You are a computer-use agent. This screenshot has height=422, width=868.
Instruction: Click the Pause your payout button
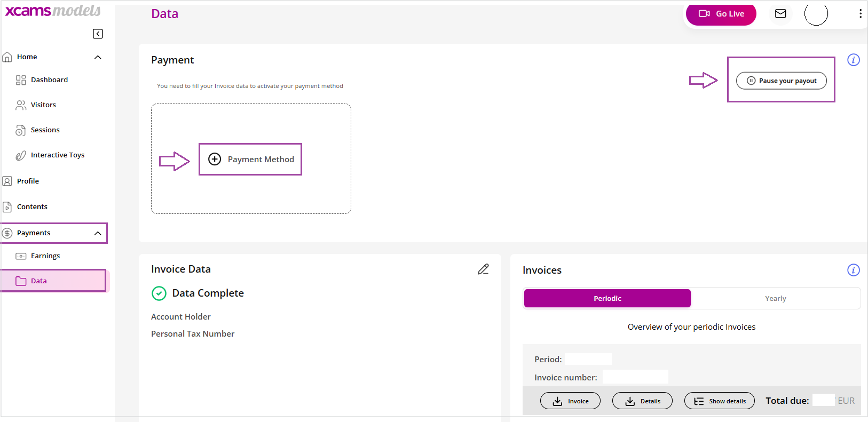coord(782,81)
